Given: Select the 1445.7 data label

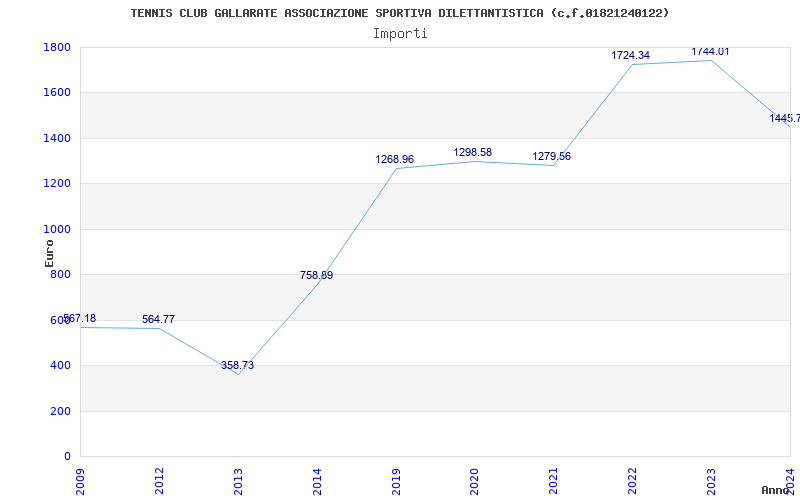Looking at the screenshot, I should pos(785,118).
